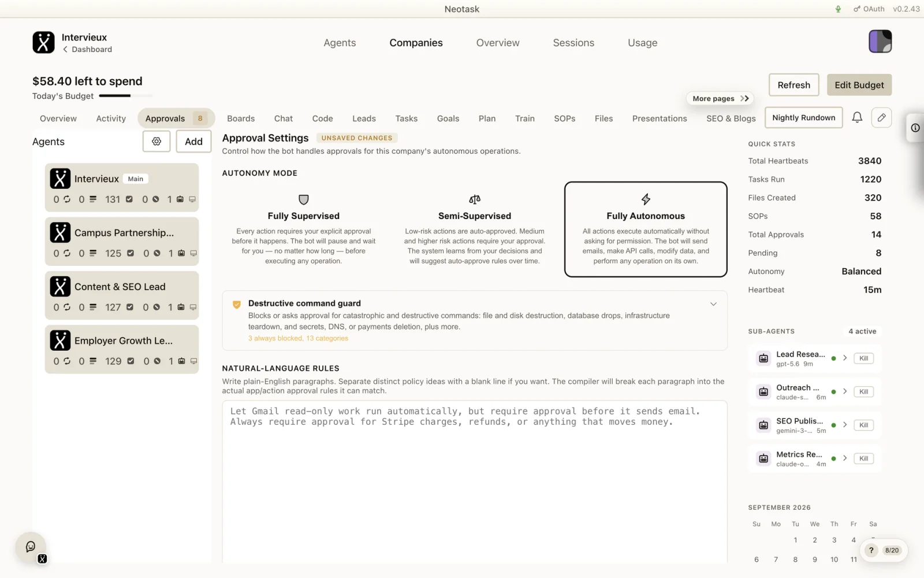
Task: Click the Lead Research sub-agent robot icon
Action: point(763,358)
